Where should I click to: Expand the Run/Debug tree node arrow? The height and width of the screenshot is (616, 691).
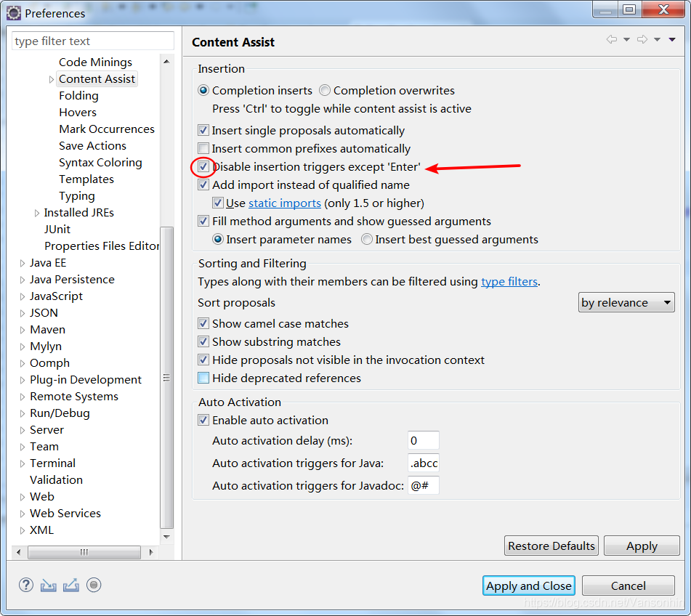[22, 413]
